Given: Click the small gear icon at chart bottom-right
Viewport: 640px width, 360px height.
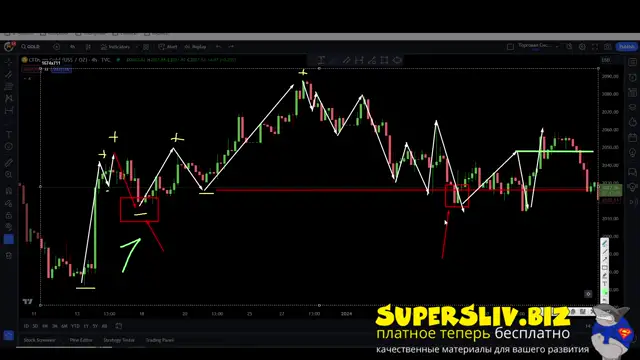Looking at the screenshot, I should [x=588, y=294].
